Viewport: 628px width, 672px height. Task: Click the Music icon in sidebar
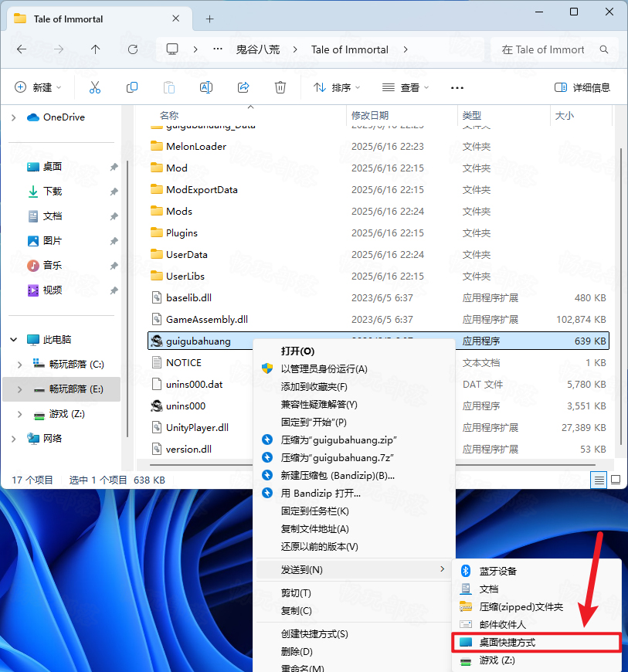click(33, 265)
